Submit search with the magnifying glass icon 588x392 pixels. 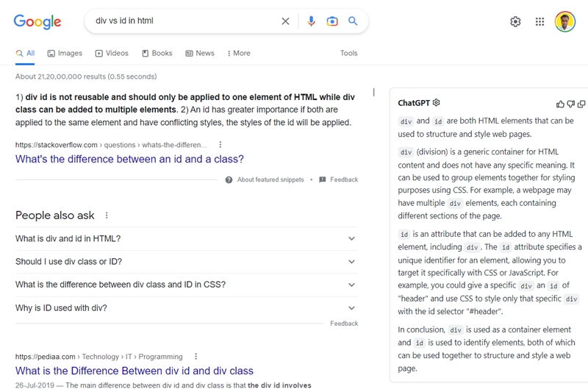click(353, 21)
